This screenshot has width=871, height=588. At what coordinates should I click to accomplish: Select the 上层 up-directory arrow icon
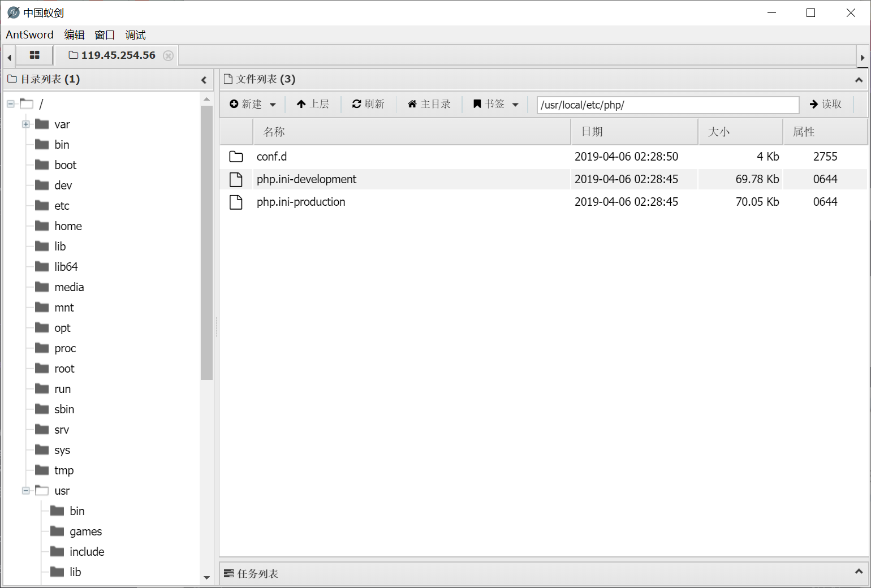click(x=300, y=103)
